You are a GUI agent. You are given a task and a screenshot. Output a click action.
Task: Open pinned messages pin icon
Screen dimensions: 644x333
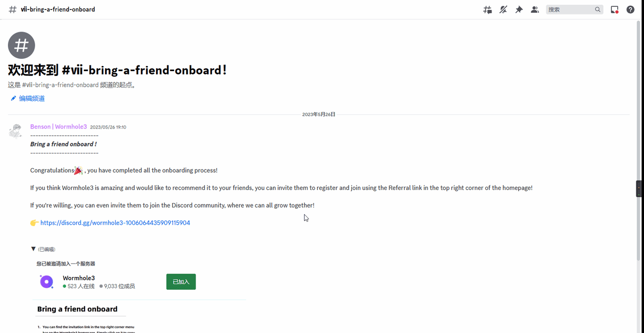(x=519, y=9)
